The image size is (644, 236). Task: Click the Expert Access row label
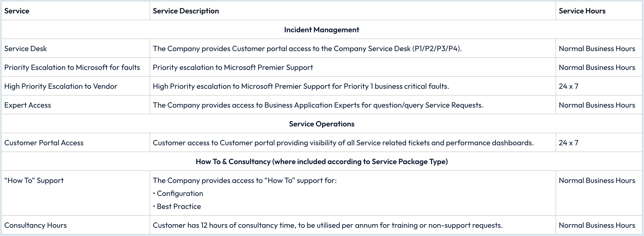point(28,105)
